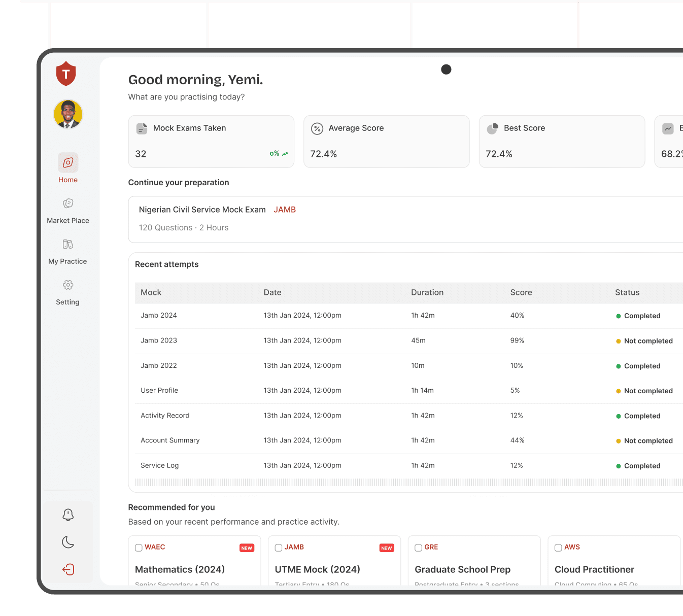Open Nigerian Civil Service Mock Exam card
The width and height of the screenshot is (683, 616).
point(405,219)
